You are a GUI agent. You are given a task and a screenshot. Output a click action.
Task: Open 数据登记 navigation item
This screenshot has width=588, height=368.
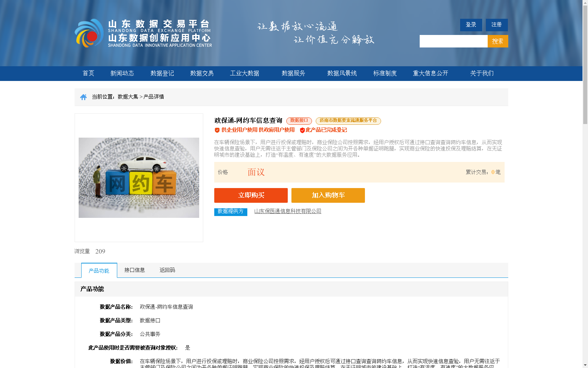click(x=162, y=73)
